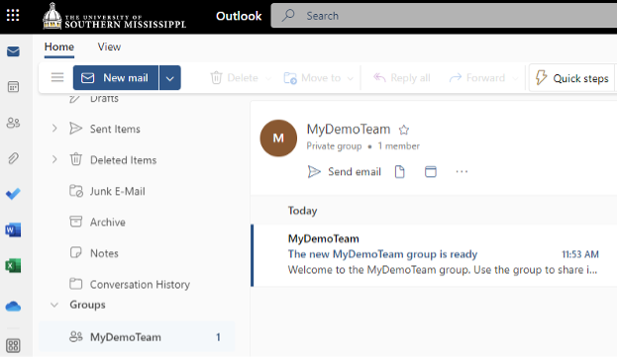Screen dimensions: 618x364
Task: Open the Forward dropdown chevron
Action: [x=515, y=78]
